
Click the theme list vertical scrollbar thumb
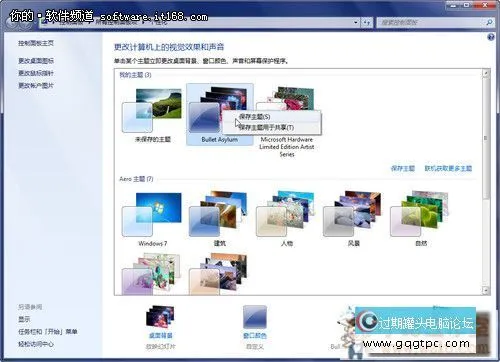coord(486,138)
